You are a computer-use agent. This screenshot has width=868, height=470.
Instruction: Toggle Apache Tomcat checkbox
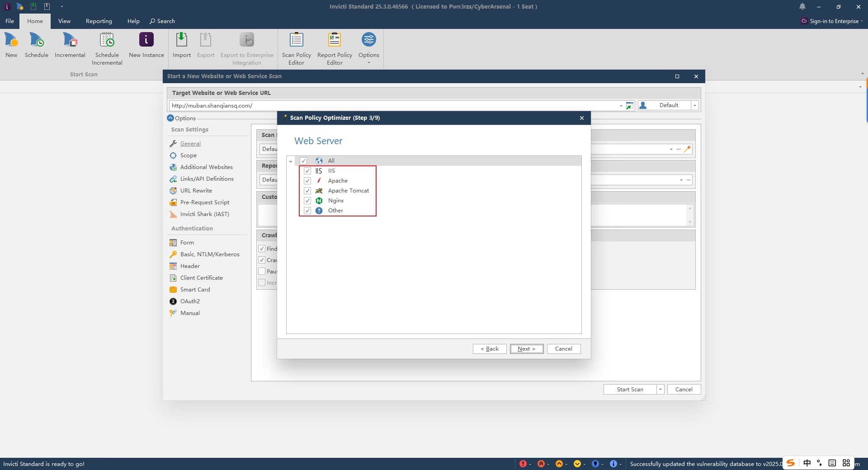[307, 191]
